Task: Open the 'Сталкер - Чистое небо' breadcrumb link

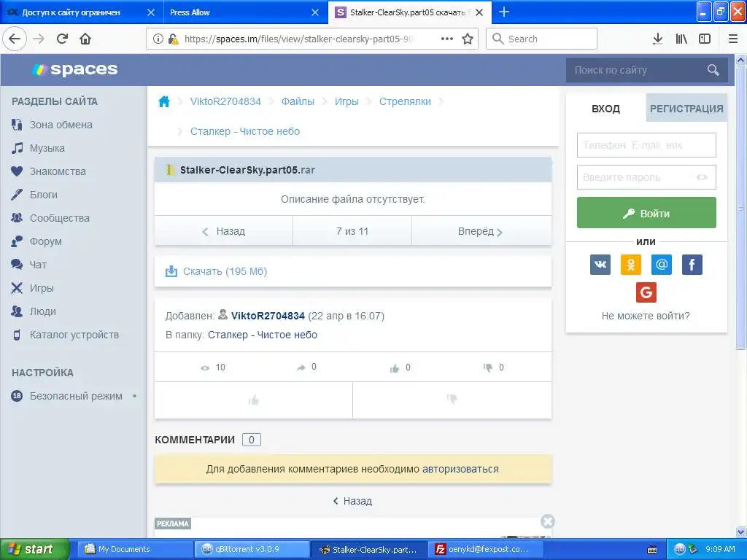Action: pos(245,131)
